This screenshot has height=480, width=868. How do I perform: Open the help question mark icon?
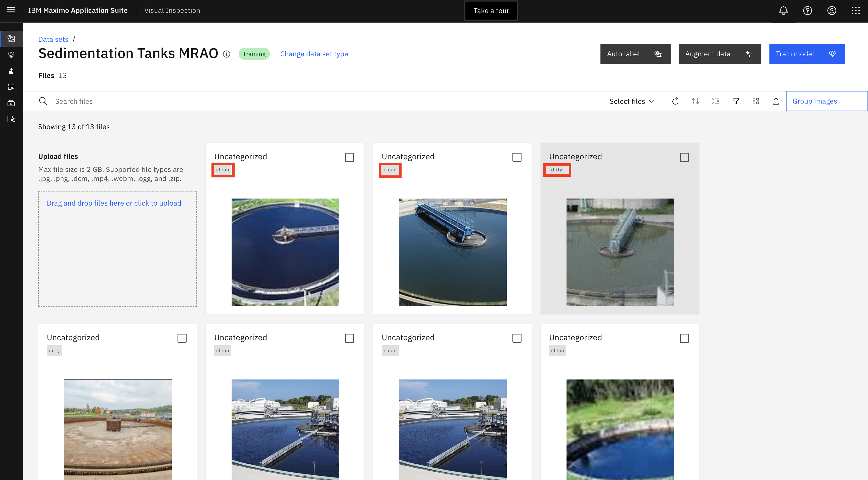(x=807, y=11)
